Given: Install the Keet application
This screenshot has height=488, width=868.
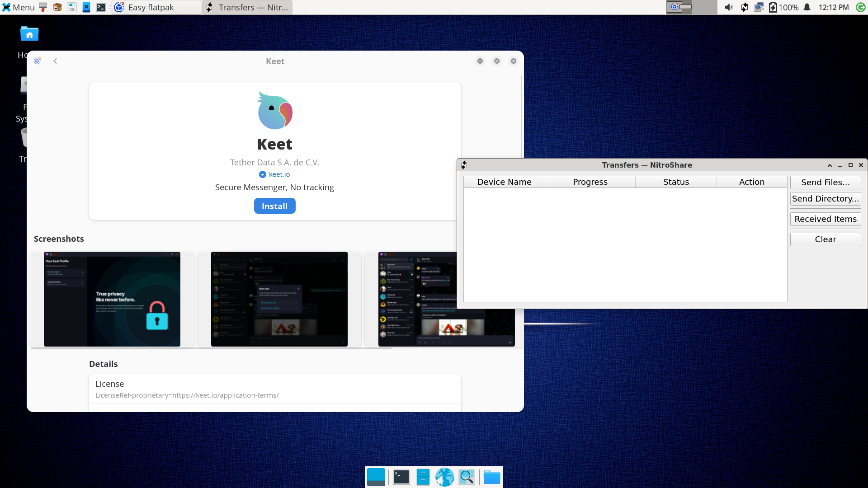Looking at the screenshot, I should click(274, 206).
